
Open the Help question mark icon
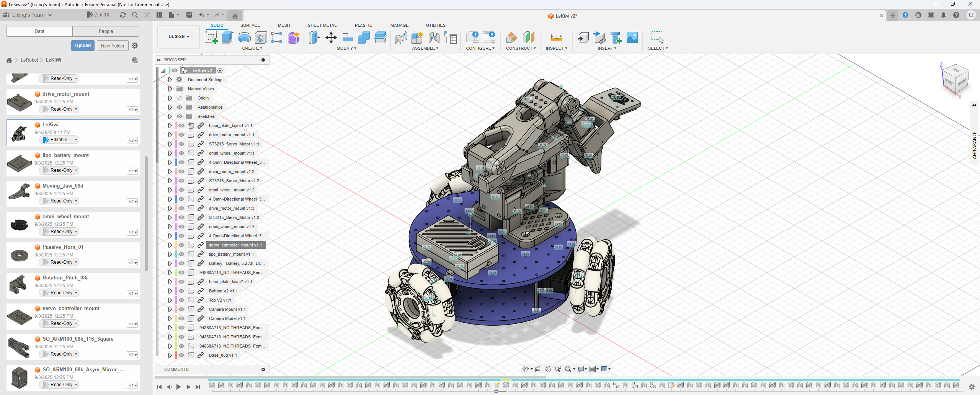[956, 15]
